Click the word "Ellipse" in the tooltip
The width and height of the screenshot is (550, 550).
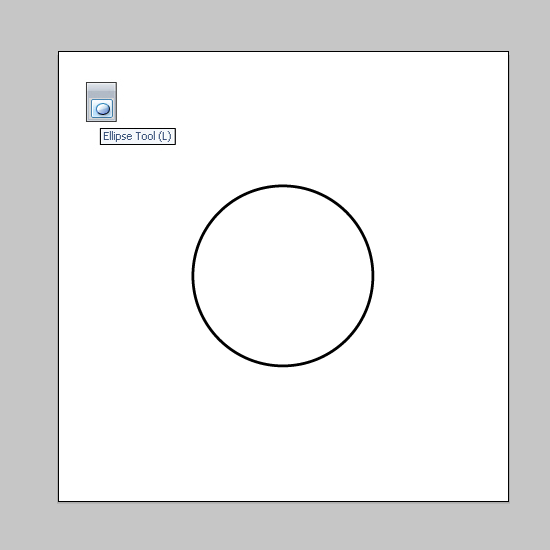[118, 136]
